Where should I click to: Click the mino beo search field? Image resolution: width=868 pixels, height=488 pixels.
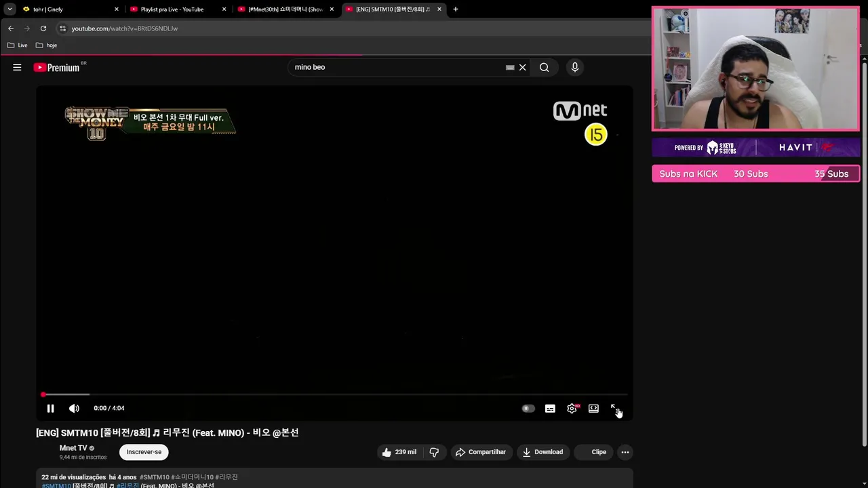click(x=397, y=67)
